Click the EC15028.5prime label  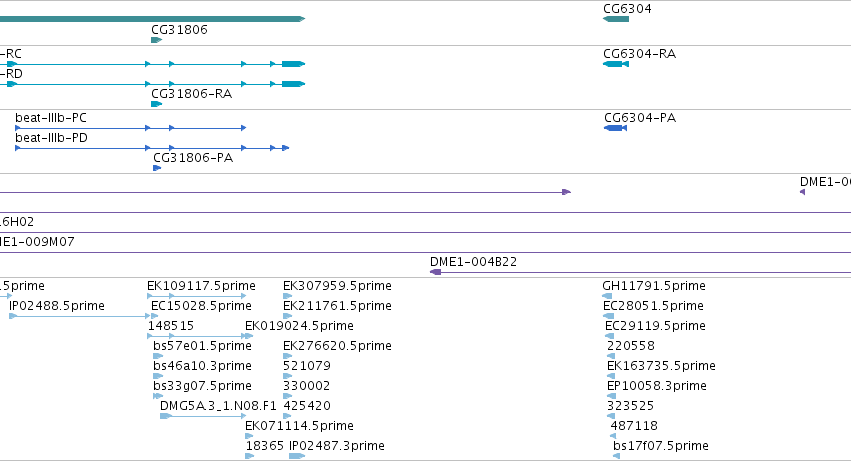tap(201, 306)
